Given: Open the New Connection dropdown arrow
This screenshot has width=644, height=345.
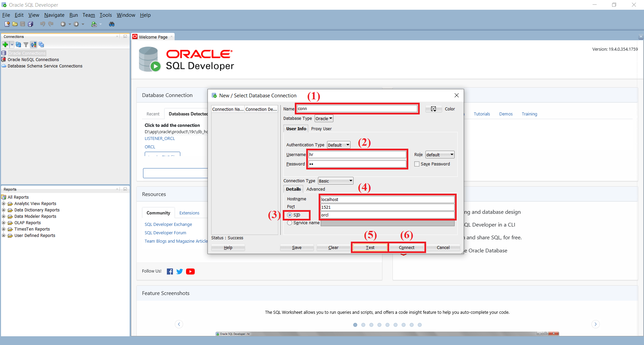Looking at the screenshot, I should tap(12, 45).
